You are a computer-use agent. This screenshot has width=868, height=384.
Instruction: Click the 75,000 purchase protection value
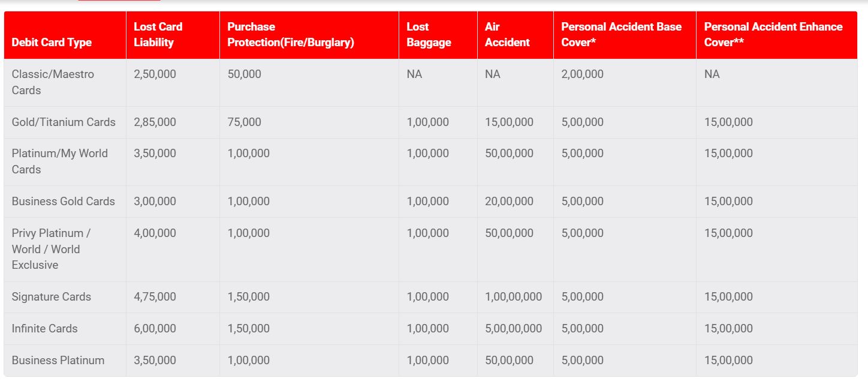[244, 122]
